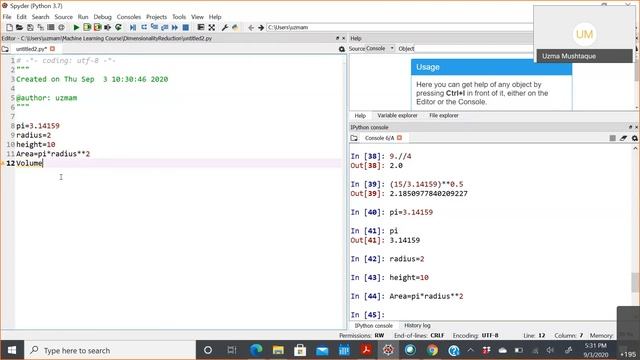Run selection or current line icon
This screenshot has height=360, width=640.
tap(108, 27)
